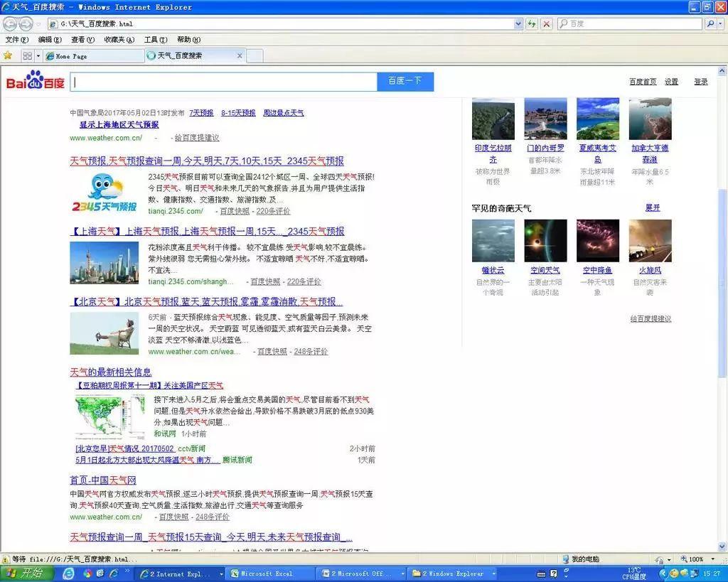728x582 pixels.
Task: Open the 首页-中国天气网 result link
Action: [103, 480]
